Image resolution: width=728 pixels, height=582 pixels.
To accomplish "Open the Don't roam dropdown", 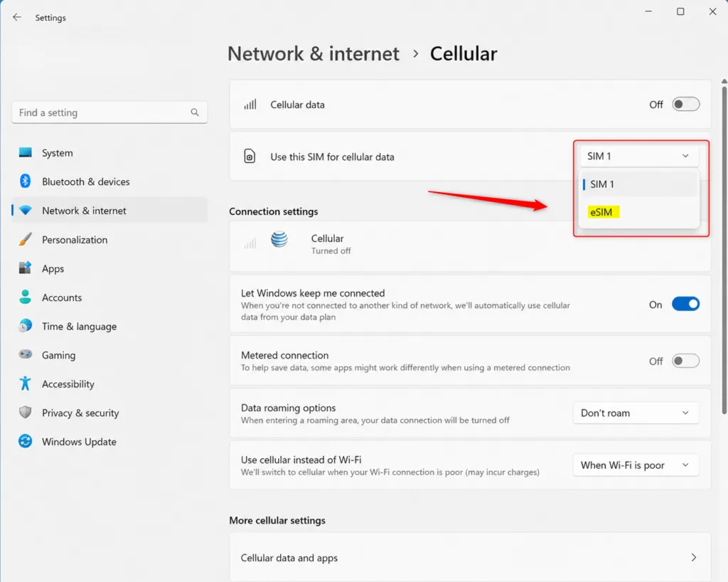I will click(x=636, y=413).
